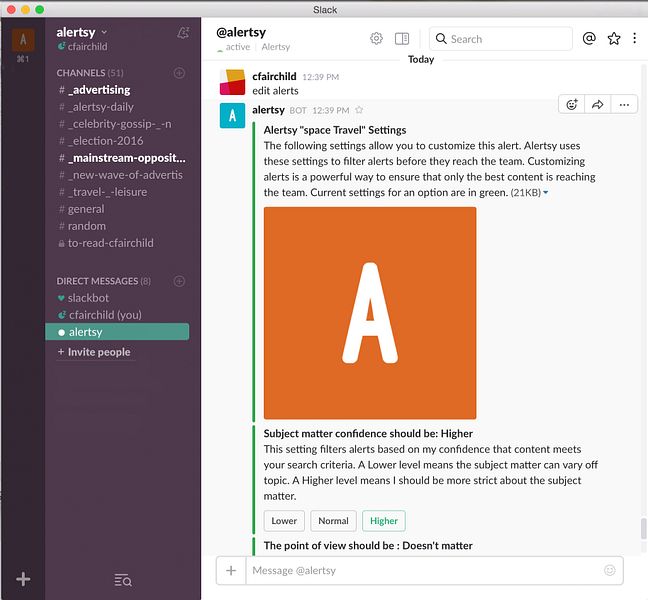Click cfairchild's avatar on the message
648x600 pixels.
[232, 82]
